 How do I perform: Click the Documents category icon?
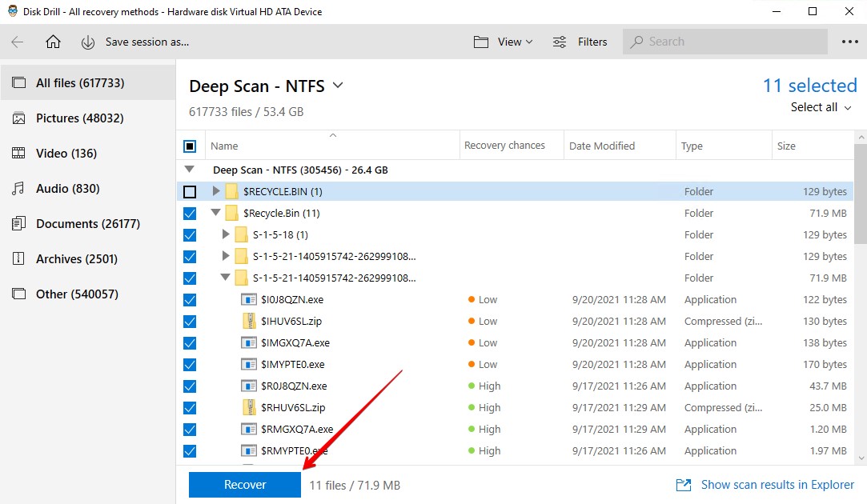point(18,224)
